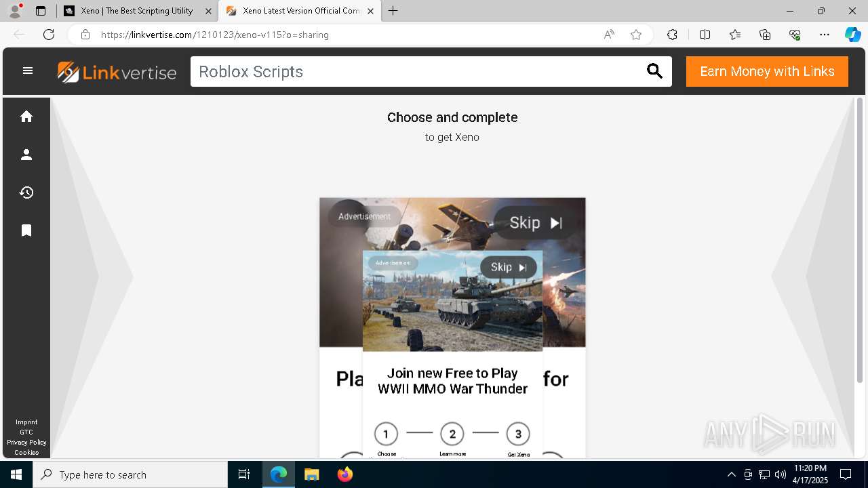
Task: Click the taskbar search box
Action: point(130,474)
